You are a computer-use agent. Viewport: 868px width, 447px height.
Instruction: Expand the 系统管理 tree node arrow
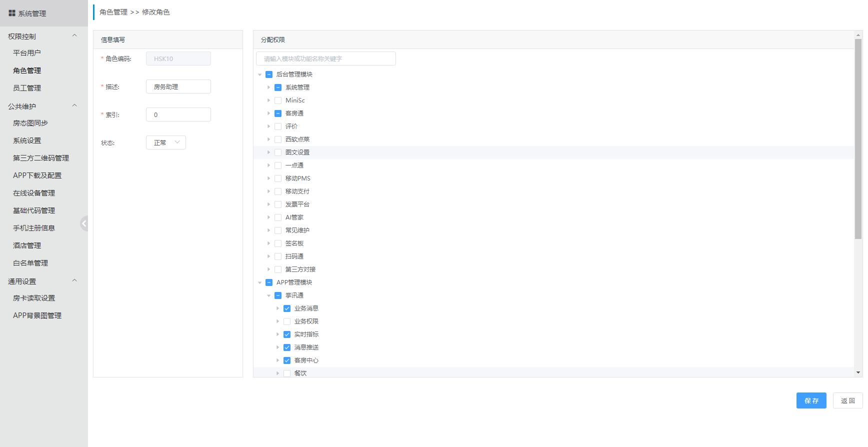click(x=269, y=87)
